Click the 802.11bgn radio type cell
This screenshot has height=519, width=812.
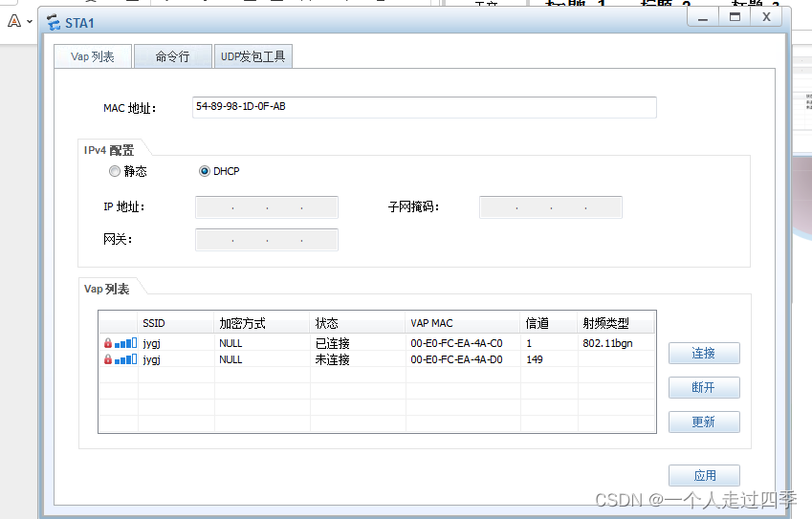tap(607, 343)
